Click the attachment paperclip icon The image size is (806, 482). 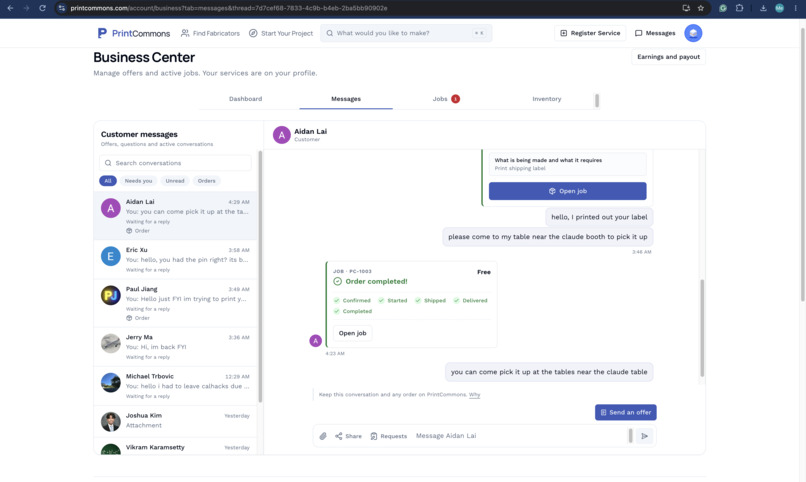(323, 436)
